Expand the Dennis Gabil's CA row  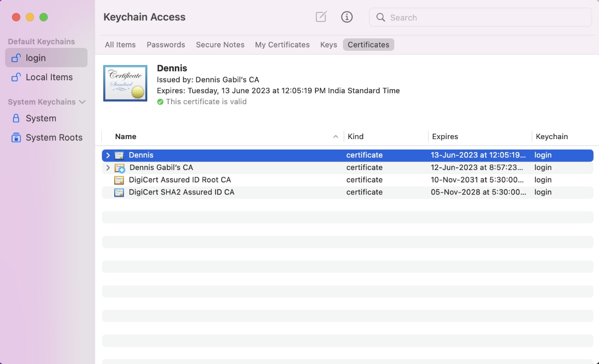pyautogui.click(x=108, y=168)
